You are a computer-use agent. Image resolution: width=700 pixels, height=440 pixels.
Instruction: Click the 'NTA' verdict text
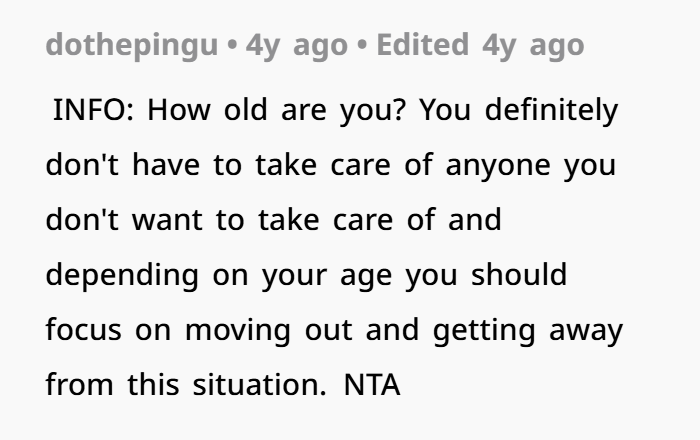click(372, 385)
